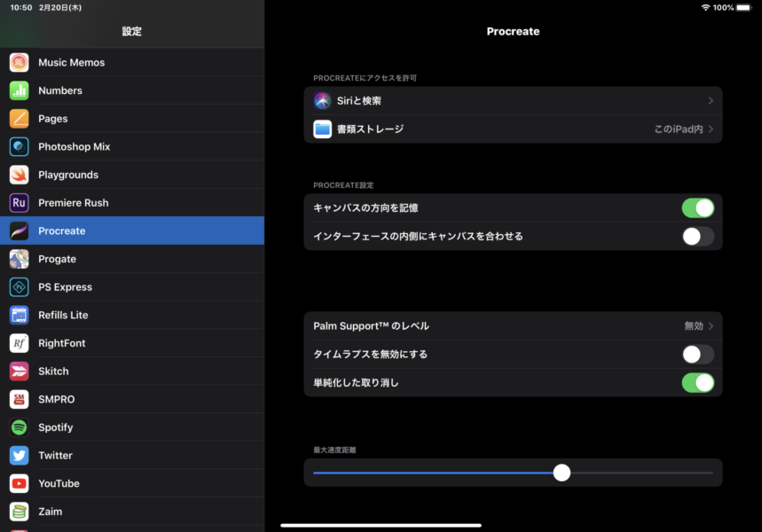Select Pages in settings list
762x532 pixels.
132,119
